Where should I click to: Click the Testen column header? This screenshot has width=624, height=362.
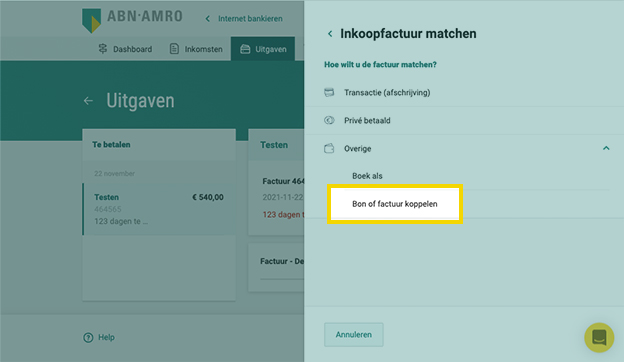[274, 145]
